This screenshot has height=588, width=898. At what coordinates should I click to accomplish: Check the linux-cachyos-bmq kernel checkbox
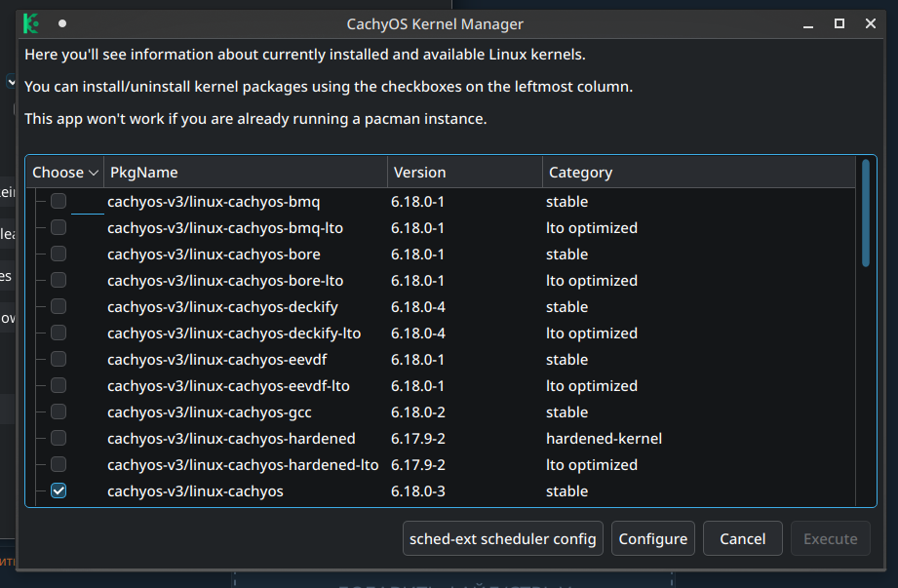pos(59,202)
